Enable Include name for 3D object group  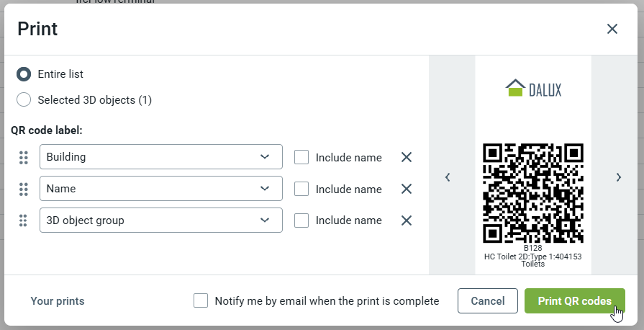click(302, 220)
